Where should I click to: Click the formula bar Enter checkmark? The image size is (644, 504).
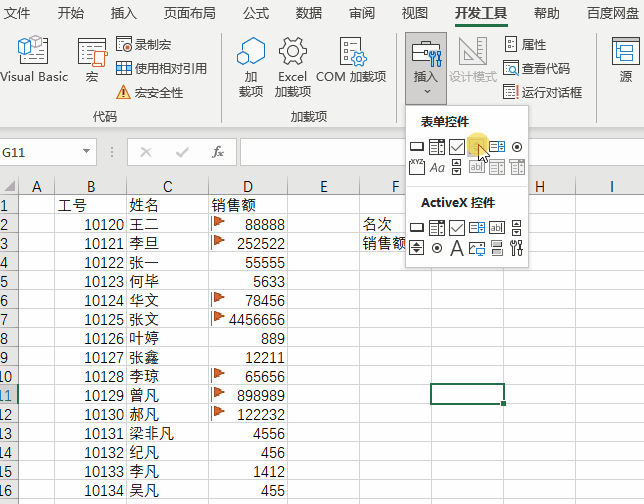tap(182, 152)
